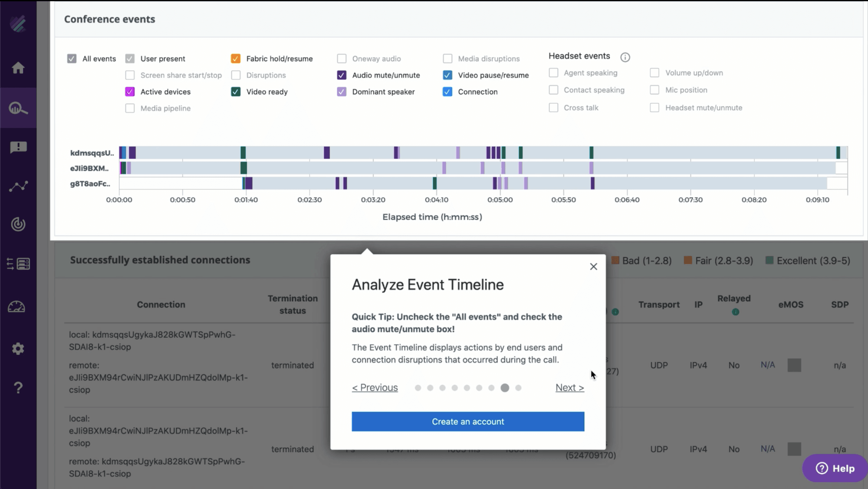Click the Create an account button
The width and height of the screenshot is (868, 489).
468,422
